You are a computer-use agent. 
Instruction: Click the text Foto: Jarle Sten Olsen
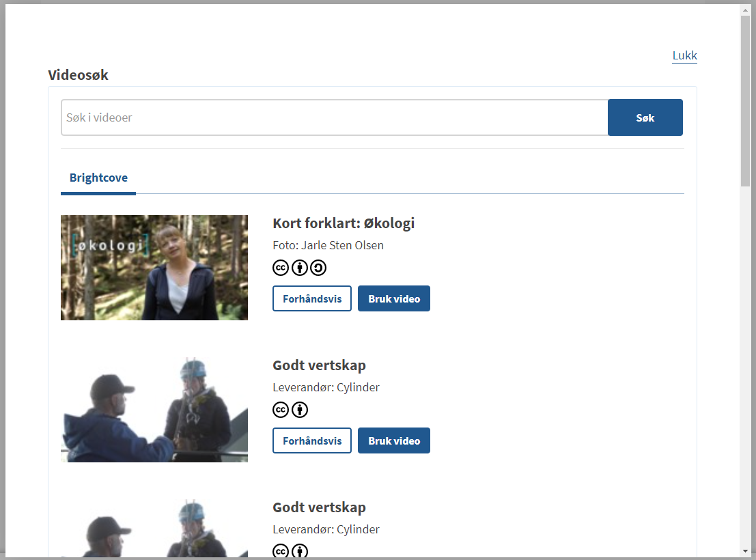(328, 246)
